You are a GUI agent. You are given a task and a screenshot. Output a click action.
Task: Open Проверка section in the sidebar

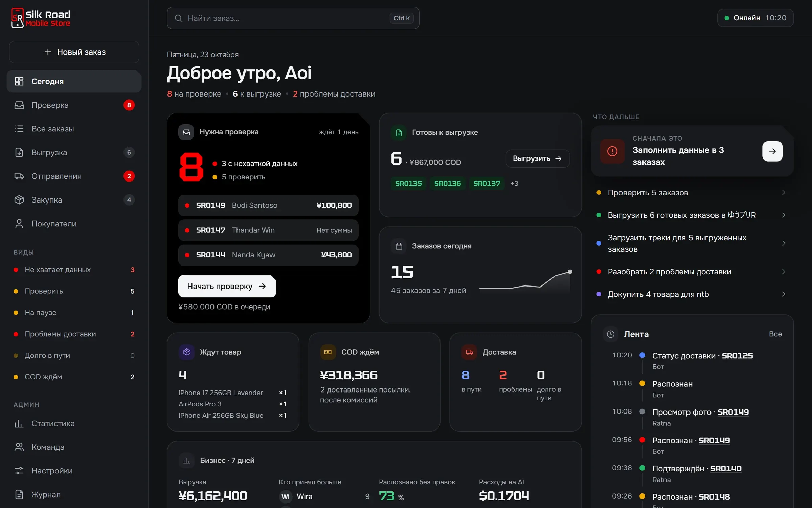point(74,105)
